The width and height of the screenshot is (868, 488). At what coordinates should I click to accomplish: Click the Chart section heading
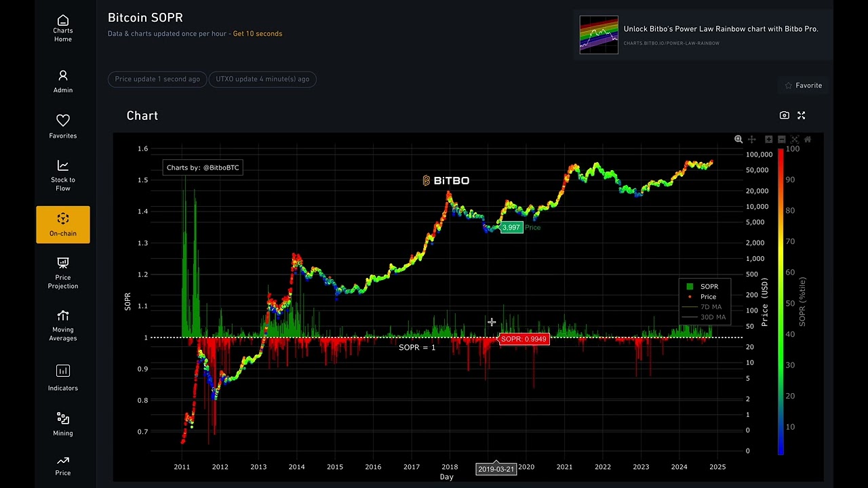tap(142, 116)
